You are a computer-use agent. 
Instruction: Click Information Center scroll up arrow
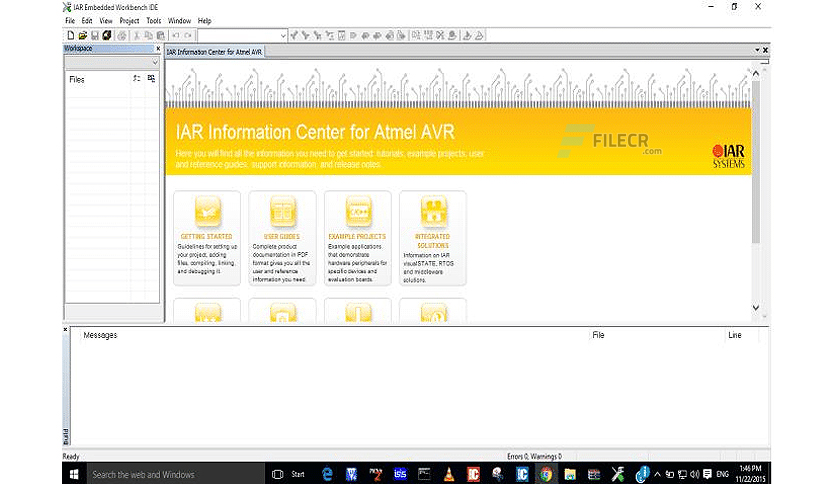tap(755, 74)
